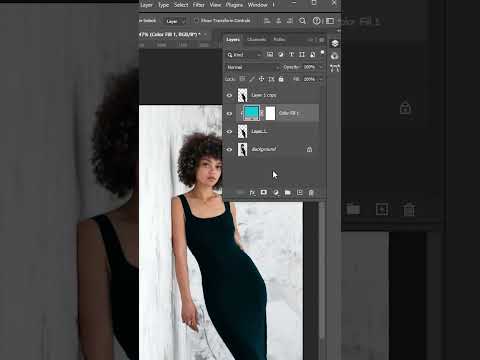Toggle the layer filtering switch

[x=322, y=52]
